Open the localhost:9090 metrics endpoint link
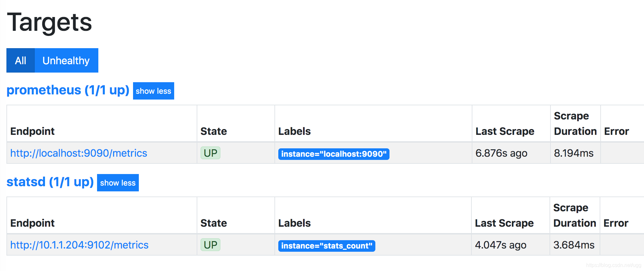This screenshot has width=644, height=271. coord(79,153)
